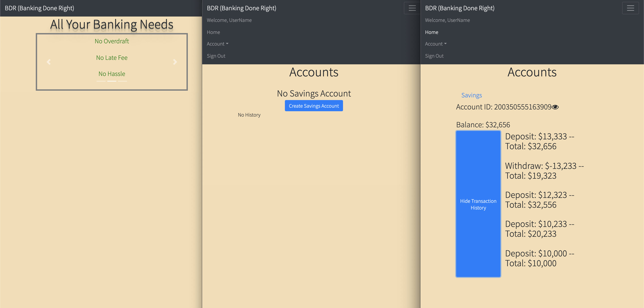This screenshot has height=308, width=644.
Task: Advance carousel using right arrow
Action: pos(175,62)
